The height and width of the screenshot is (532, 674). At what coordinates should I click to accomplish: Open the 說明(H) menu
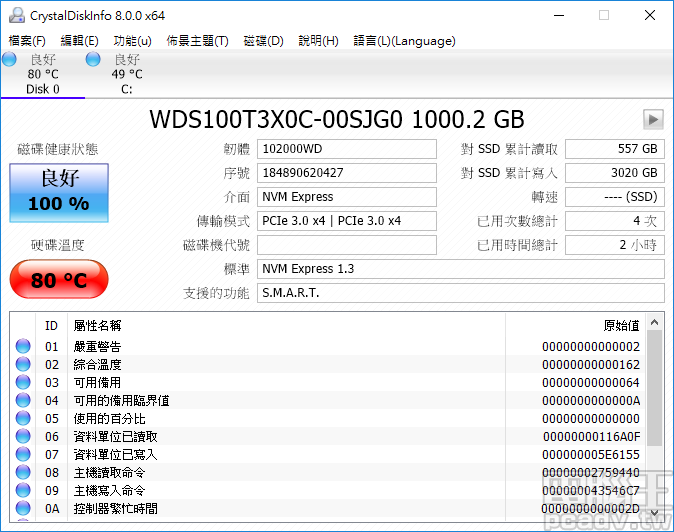[319, 41]
